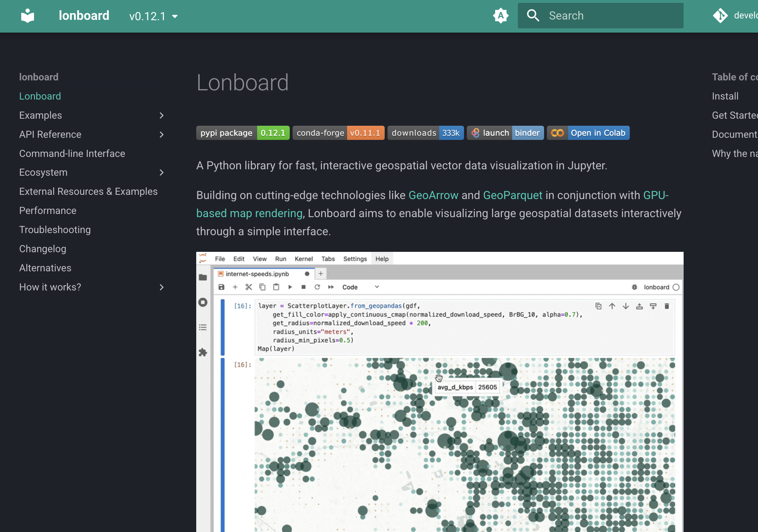Image resolution: width=758 pixels, height=532 pixels.
Task: Expand the Examples sidebar section
Action: [162, 115]
